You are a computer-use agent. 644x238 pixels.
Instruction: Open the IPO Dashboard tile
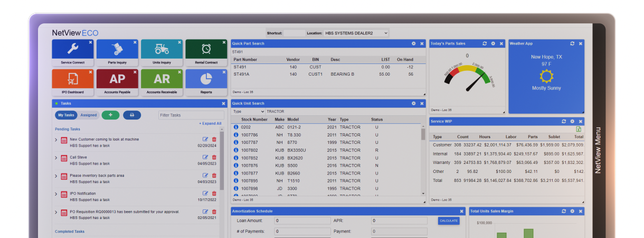click(x=73, y=83)
